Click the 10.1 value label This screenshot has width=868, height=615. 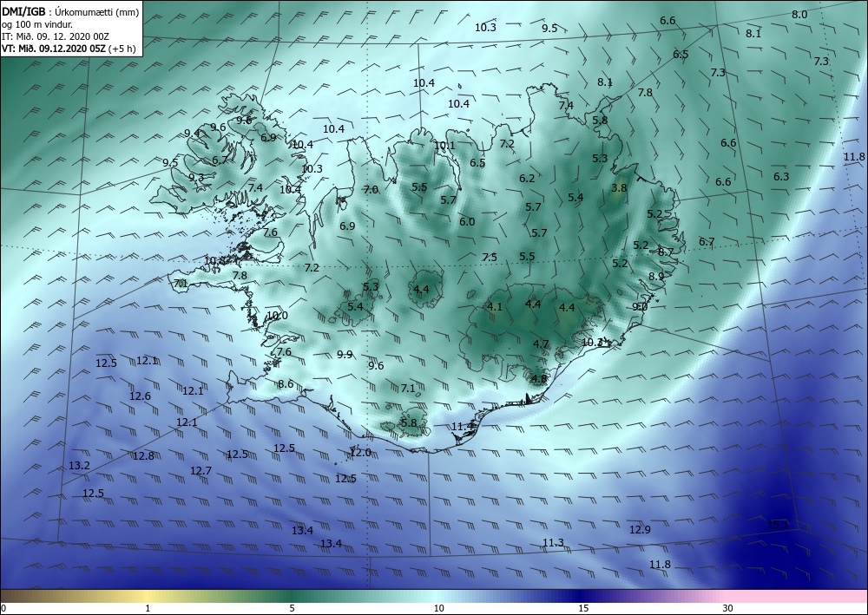[x=444, y=146]
